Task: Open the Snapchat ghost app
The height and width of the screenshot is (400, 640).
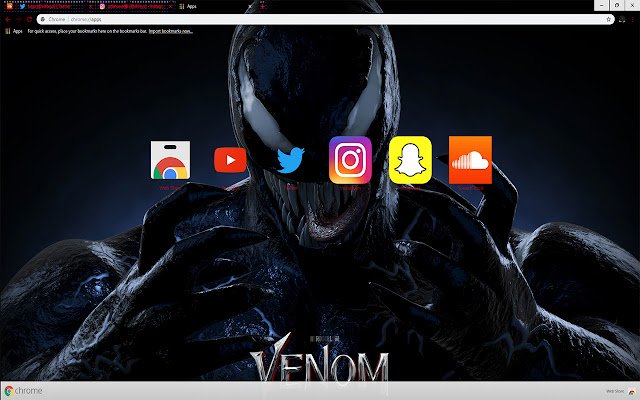Action: pyautogui.click(x=410, y=160)
